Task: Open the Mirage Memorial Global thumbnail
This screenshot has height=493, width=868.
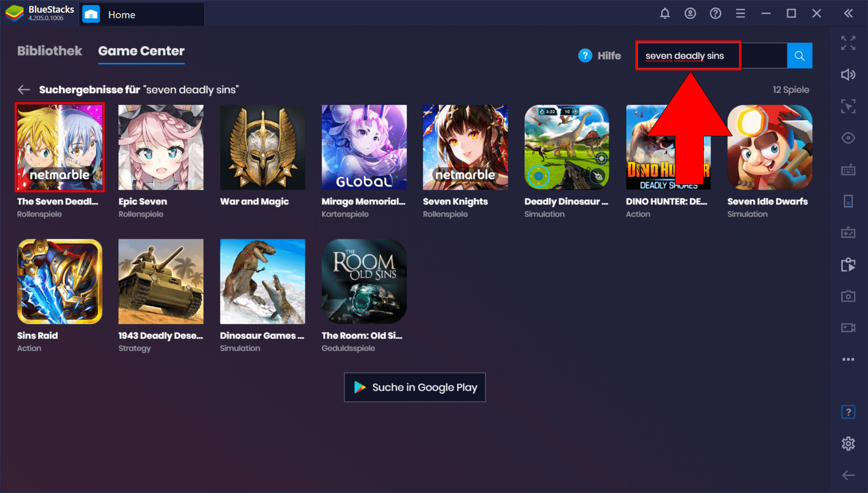Action: point(364,147)
